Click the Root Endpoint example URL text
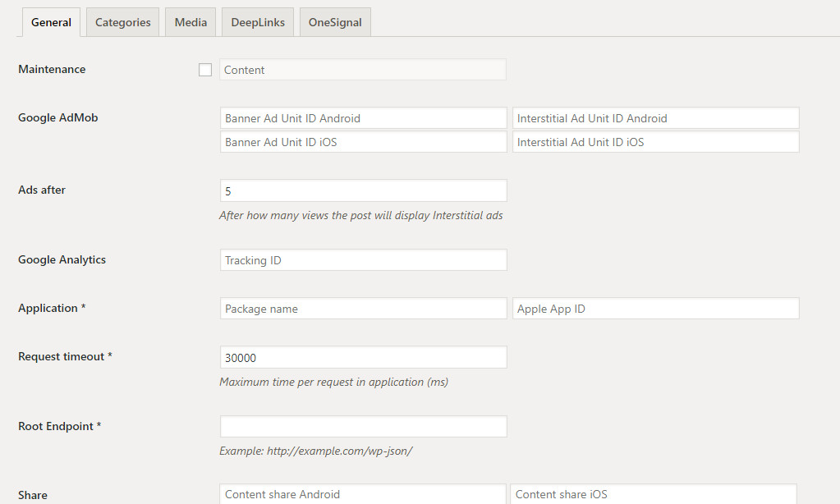 pos(315,451)
